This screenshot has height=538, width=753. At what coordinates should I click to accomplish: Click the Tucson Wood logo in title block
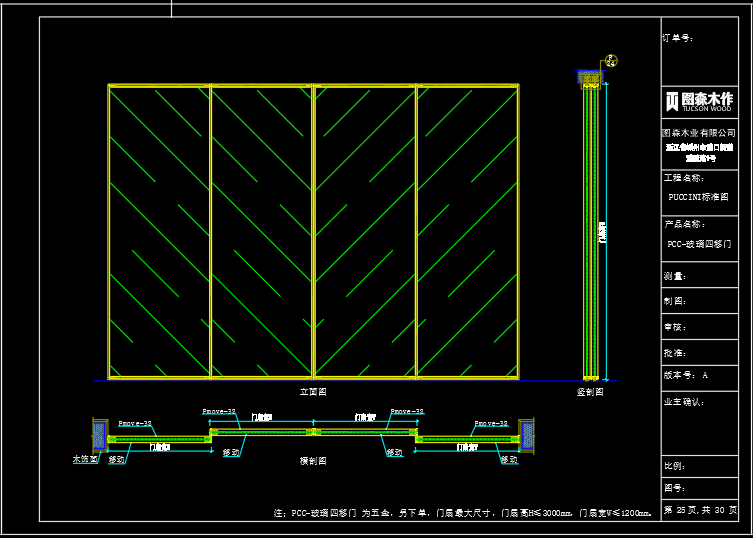click(699, 99)
